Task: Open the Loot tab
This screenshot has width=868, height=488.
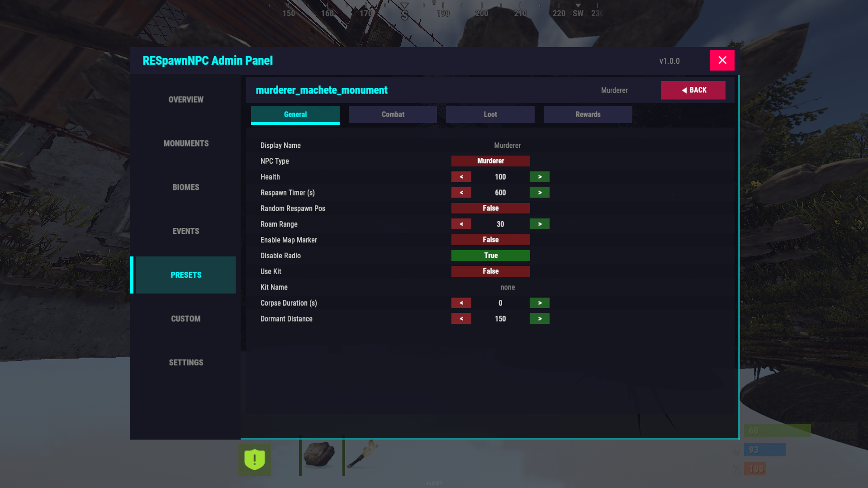Action: [490, 115]
